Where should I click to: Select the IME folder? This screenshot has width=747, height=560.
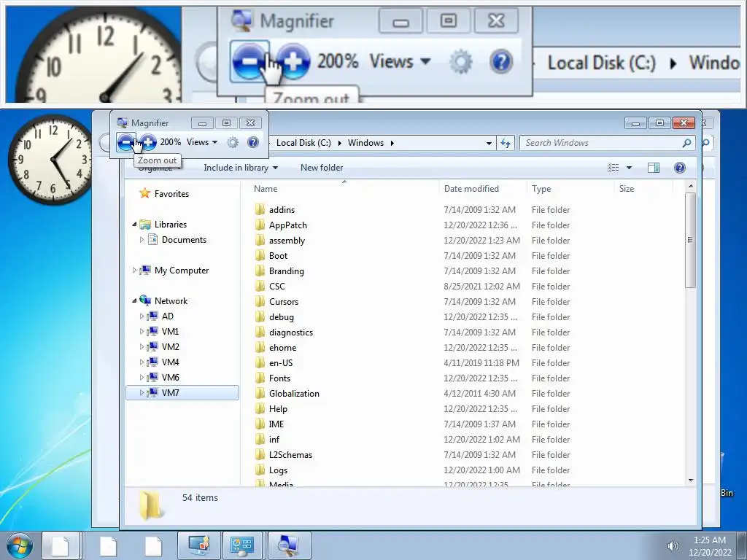coord(276,424)
